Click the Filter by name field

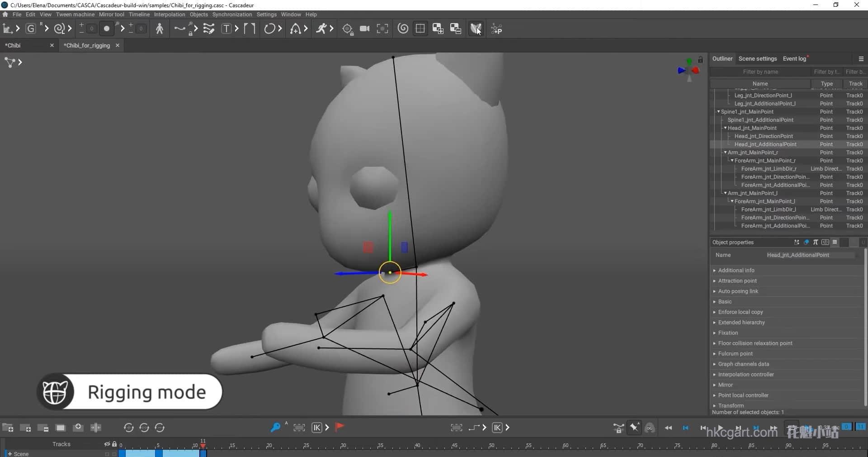pos(760,71)
